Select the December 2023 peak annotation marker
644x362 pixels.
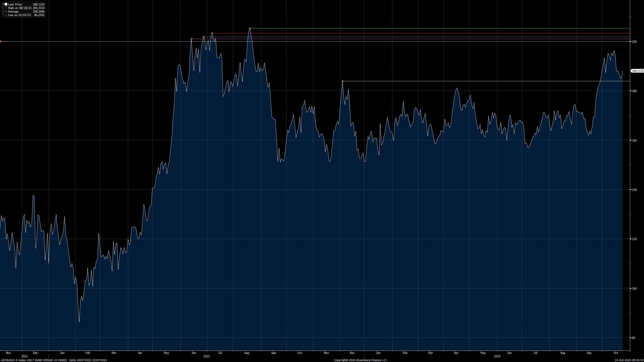(x=342, y=81)
